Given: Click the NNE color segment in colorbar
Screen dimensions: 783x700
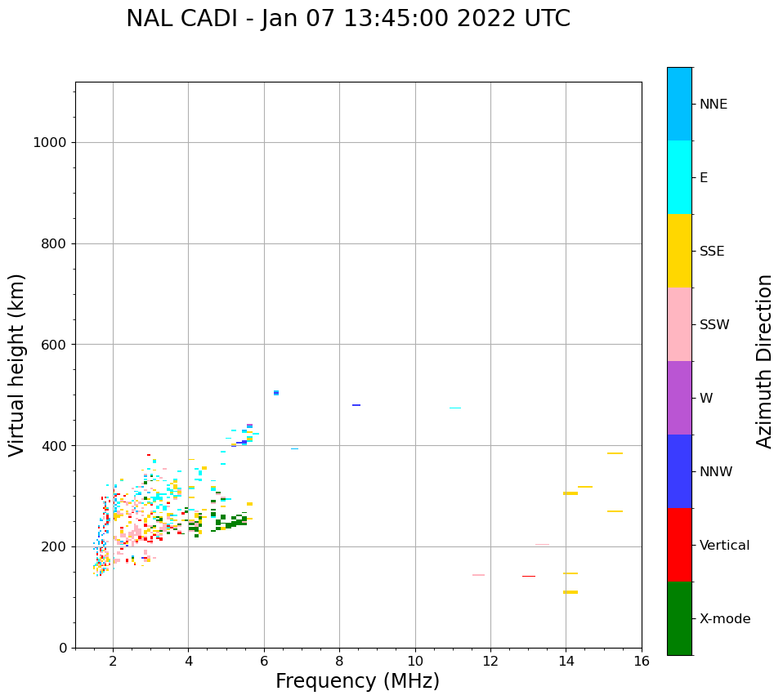Looking at the screenshot, I should click(x=679, y=104).
